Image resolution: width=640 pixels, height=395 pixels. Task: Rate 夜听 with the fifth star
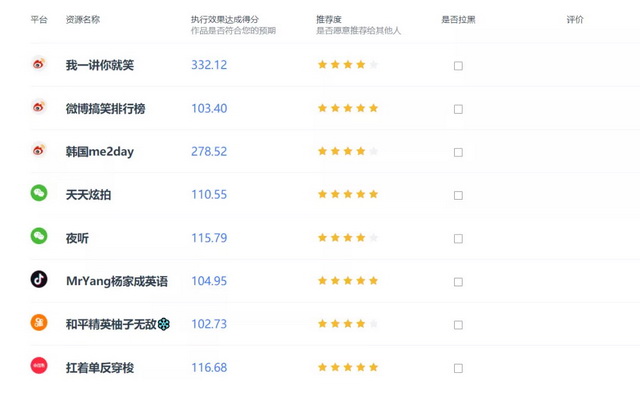[373, 237]
